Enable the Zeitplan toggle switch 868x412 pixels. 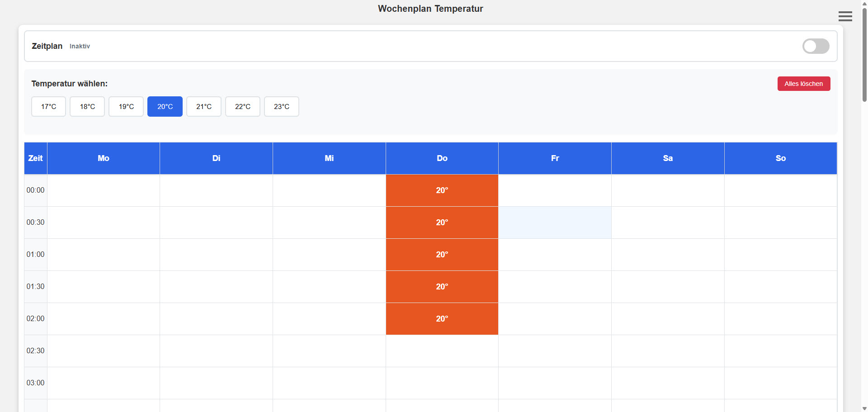coord(816,46)
